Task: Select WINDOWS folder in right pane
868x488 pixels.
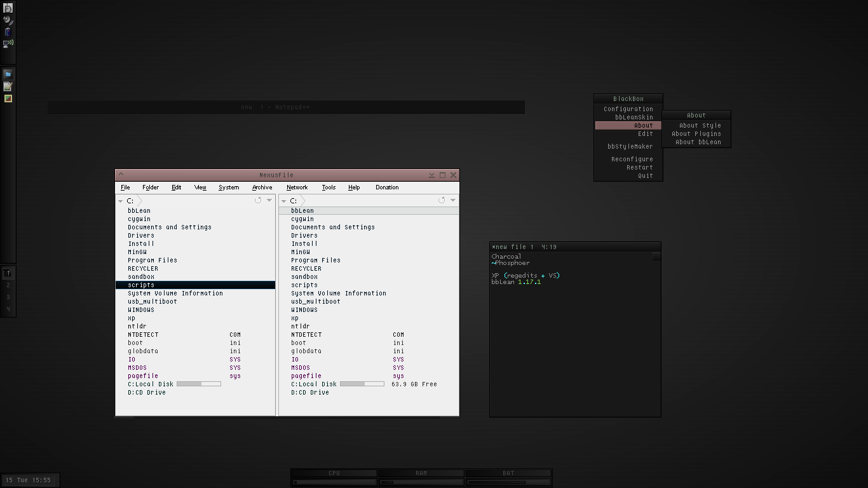Action: tap(369, 309)
